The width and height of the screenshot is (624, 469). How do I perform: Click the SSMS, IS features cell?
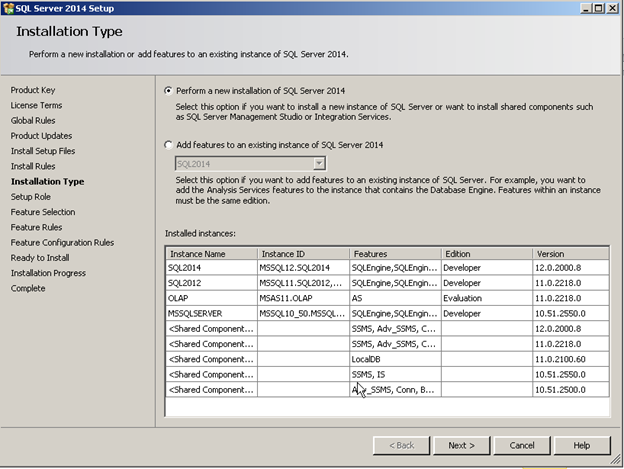[x=395, y=374]
